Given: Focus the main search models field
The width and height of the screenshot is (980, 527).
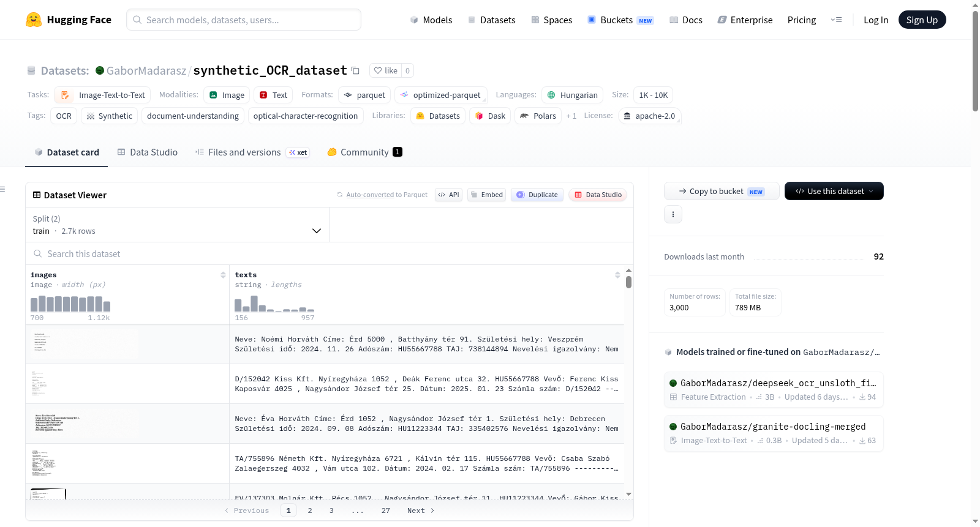Looking at the screenshot, I should 244,20.
